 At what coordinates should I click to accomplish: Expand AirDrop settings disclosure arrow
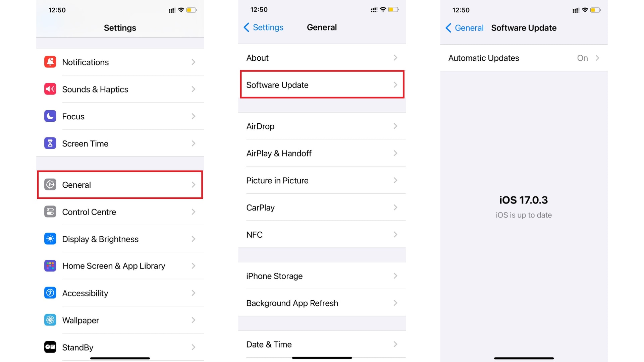point(396,126)
